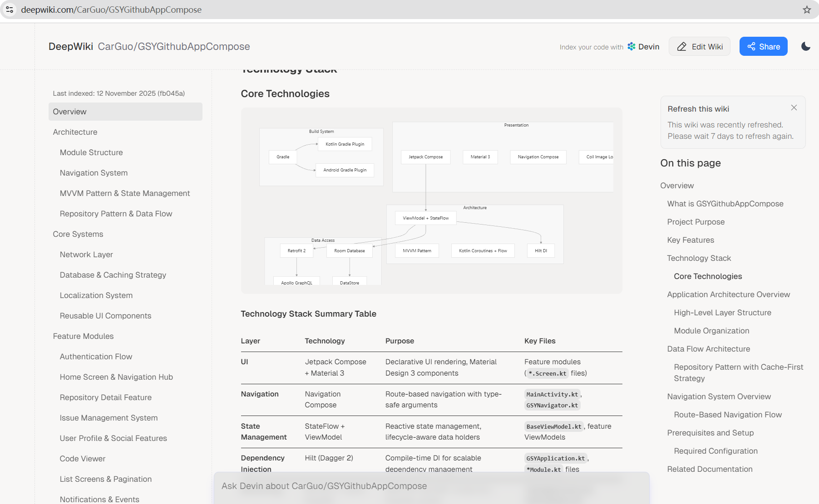Viewport: 819px width, 504px height.
Task: Select Overview in the sidebar
Action: click(x=125, y=112)
